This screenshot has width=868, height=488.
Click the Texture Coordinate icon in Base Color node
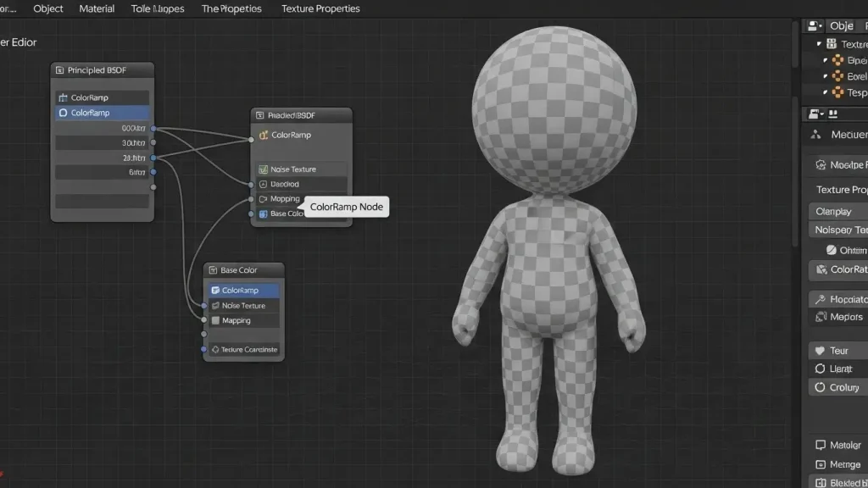214,349
